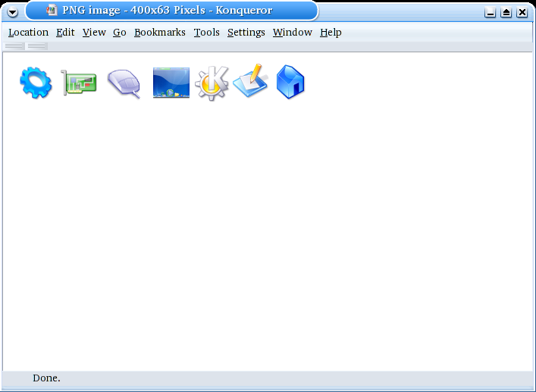
Task: Open the Location menu
Action: click(28, 33)
